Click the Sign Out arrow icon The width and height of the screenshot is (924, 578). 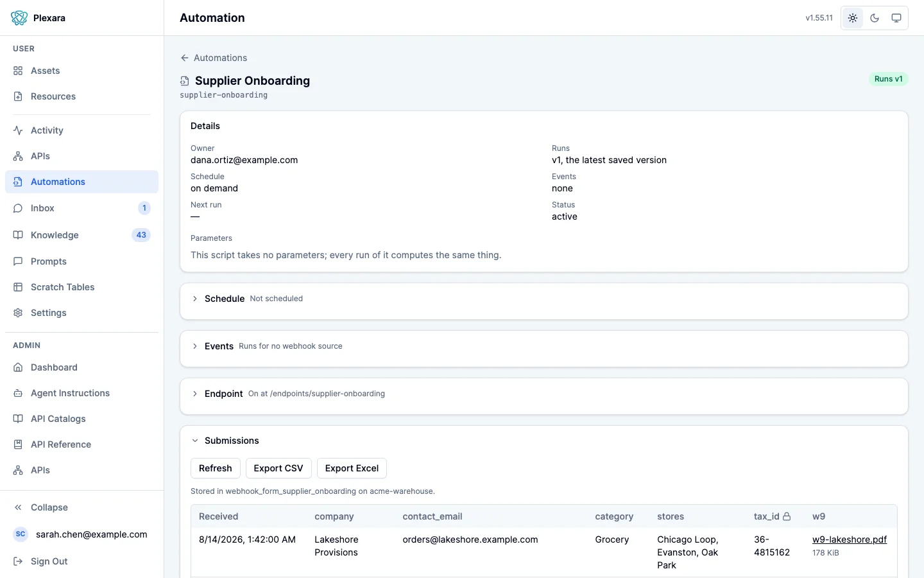[18, 561]
